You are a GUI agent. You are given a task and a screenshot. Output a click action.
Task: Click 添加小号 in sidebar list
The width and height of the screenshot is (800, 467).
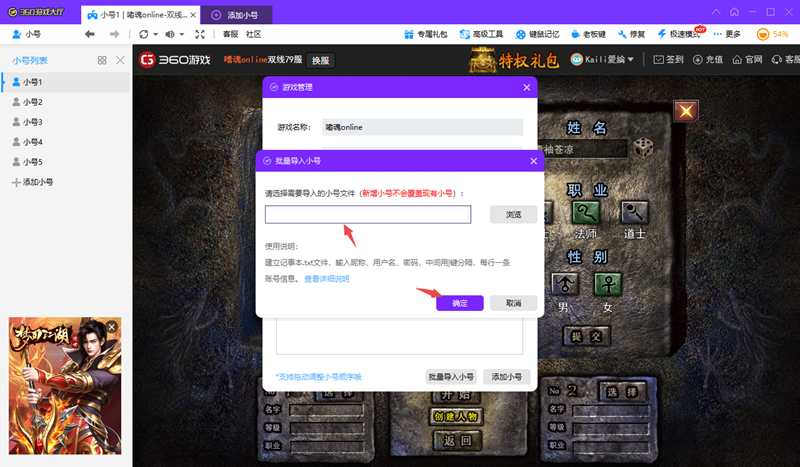coord(33,182)
